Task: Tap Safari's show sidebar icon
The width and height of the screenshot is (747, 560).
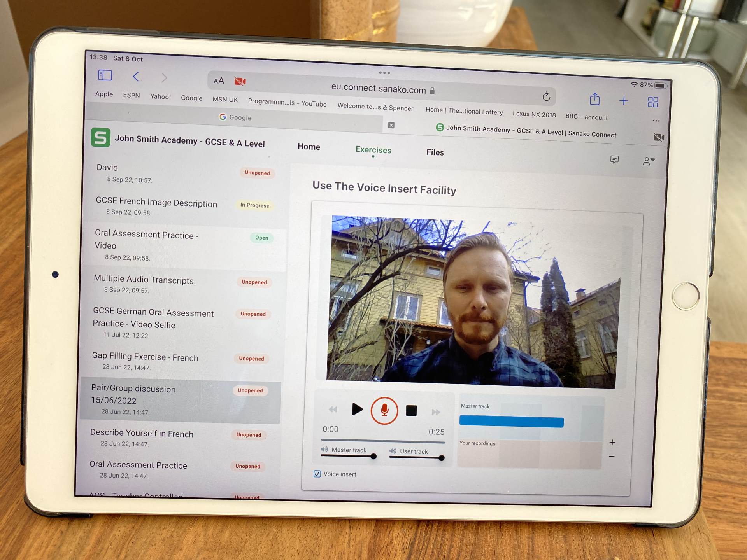Action: (x=105, y=75)
